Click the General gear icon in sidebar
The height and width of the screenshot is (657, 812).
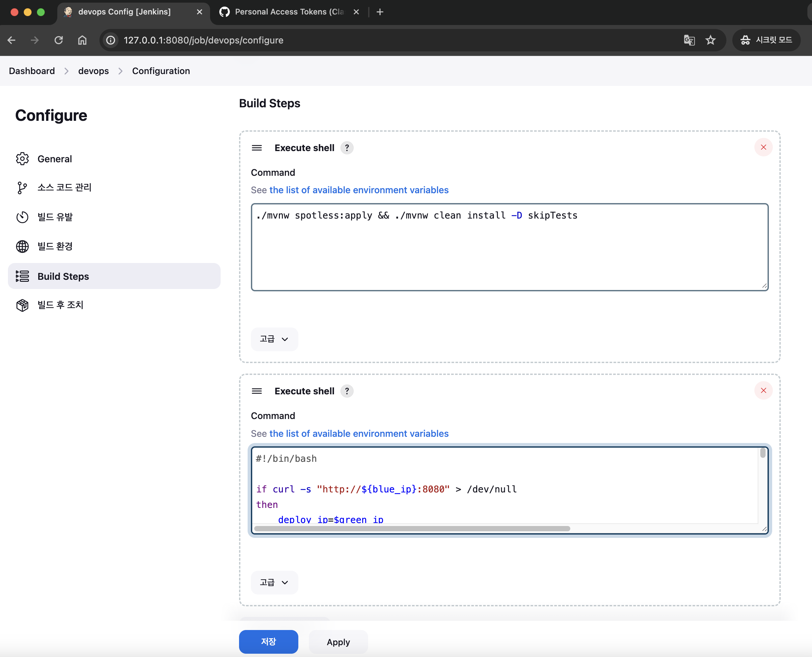pyautogui.click(x=22, y=159)
